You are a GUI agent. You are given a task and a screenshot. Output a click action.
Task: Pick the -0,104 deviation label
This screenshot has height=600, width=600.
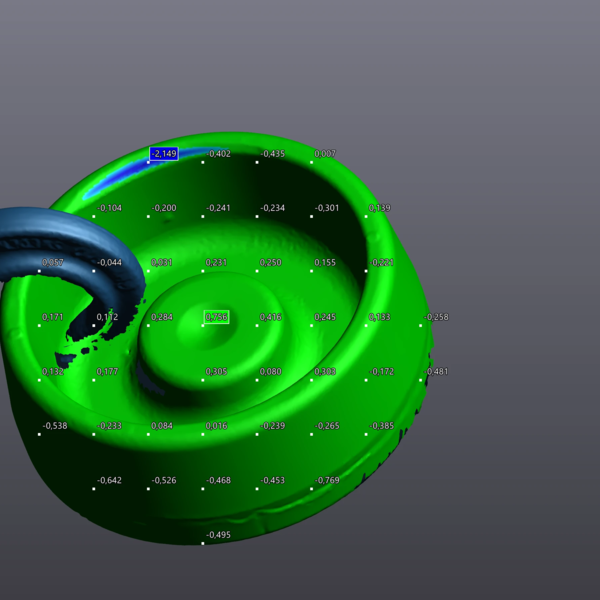109,208
